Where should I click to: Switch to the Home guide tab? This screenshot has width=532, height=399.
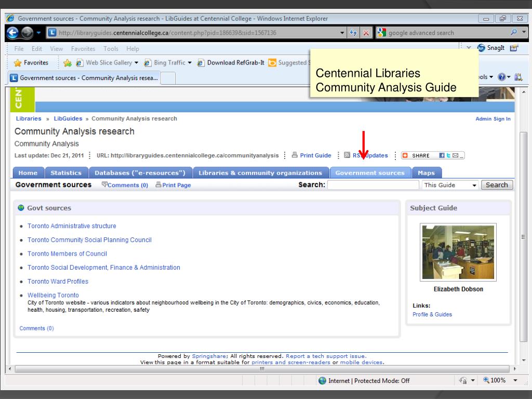click(x=28, y=172)
